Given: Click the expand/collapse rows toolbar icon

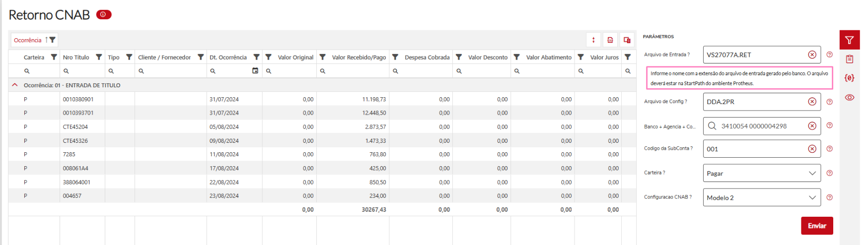Looking at the screenshot, I should [x=593, y=40].
